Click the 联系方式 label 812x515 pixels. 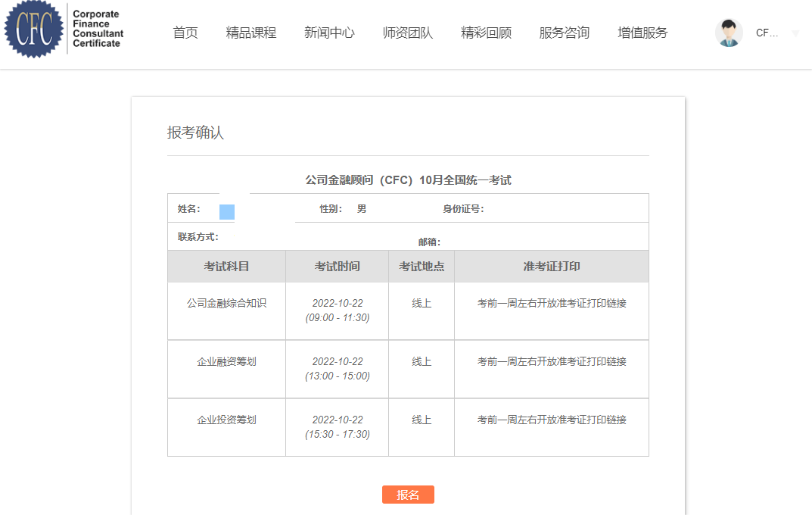198,237
